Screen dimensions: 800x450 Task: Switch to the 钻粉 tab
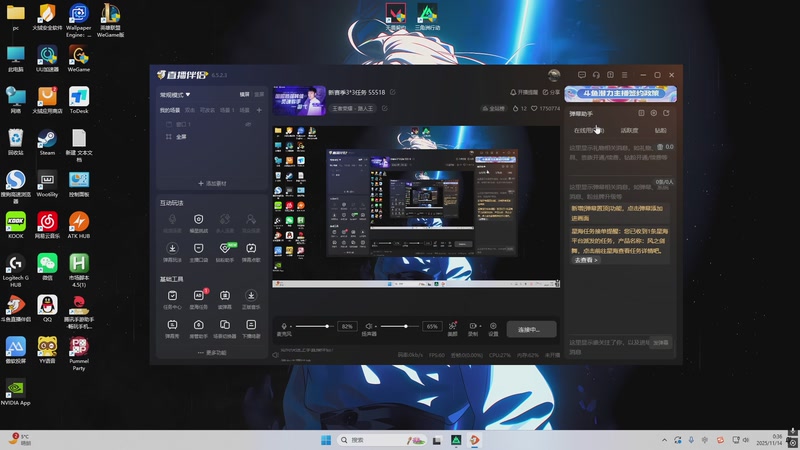click(661, 131)
